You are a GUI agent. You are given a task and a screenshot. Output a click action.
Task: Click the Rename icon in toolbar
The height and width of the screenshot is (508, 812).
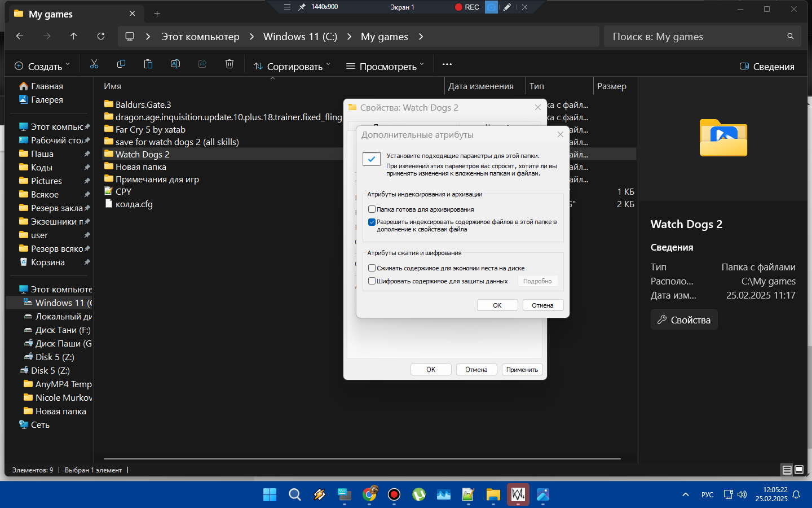[x=175, y=65]
